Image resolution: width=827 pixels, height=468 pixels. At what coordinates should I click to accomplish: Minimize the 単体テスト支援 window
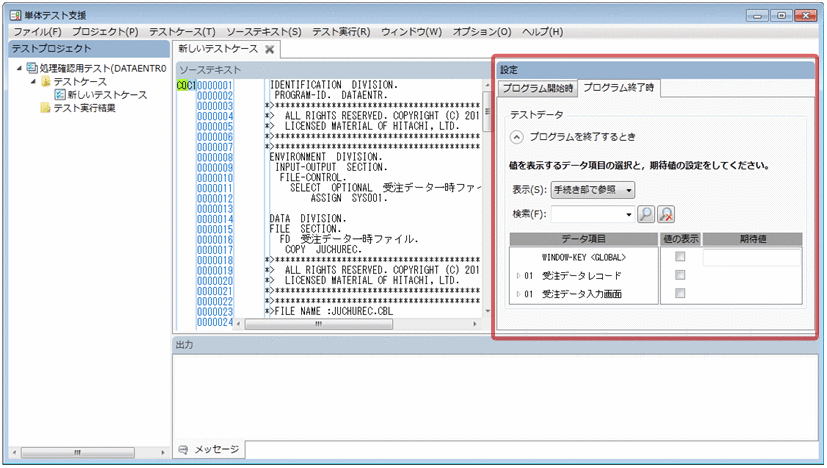[757, 16]
